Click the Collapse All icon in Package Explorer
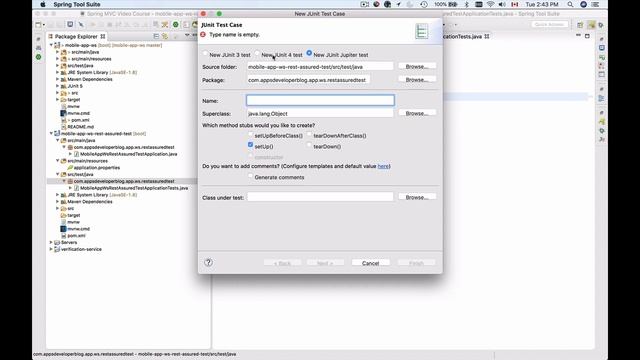 pyautogui.click(x=156, y=36)
